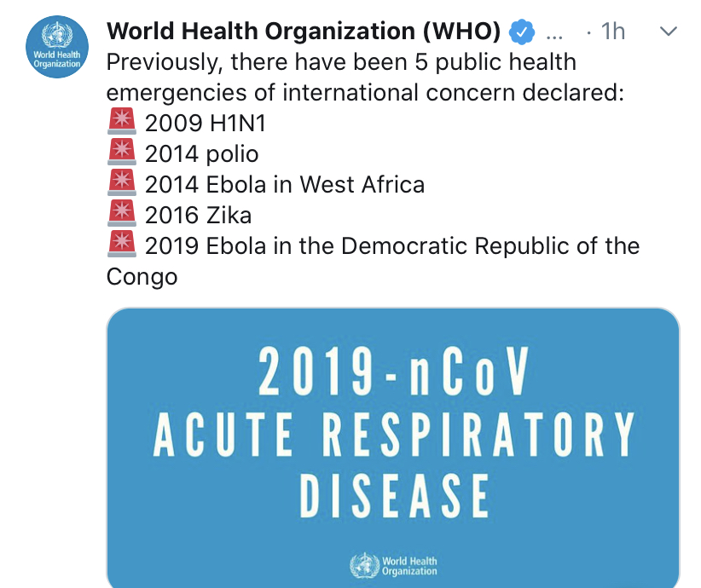Screen dimensions: 701x588
Task: Click the 1h timestamp
Action: (612, 32)
